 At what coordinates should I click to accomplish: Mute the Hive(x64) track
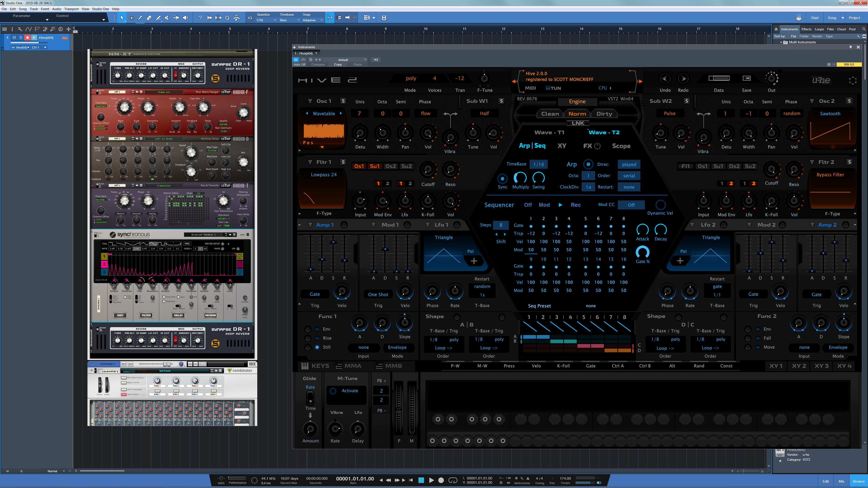pos(14,37)
